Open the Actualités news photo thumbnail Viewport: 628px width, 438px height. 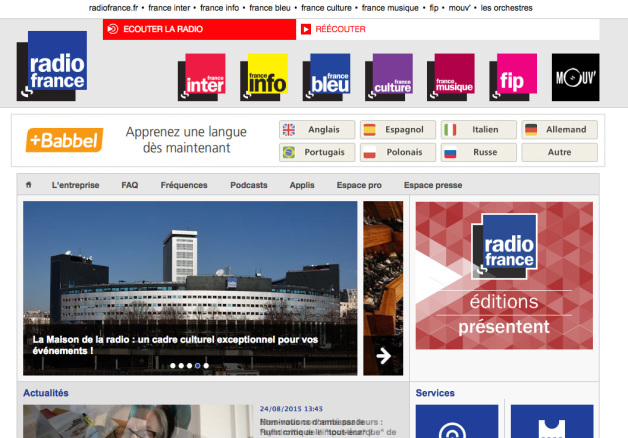[138, 421]
